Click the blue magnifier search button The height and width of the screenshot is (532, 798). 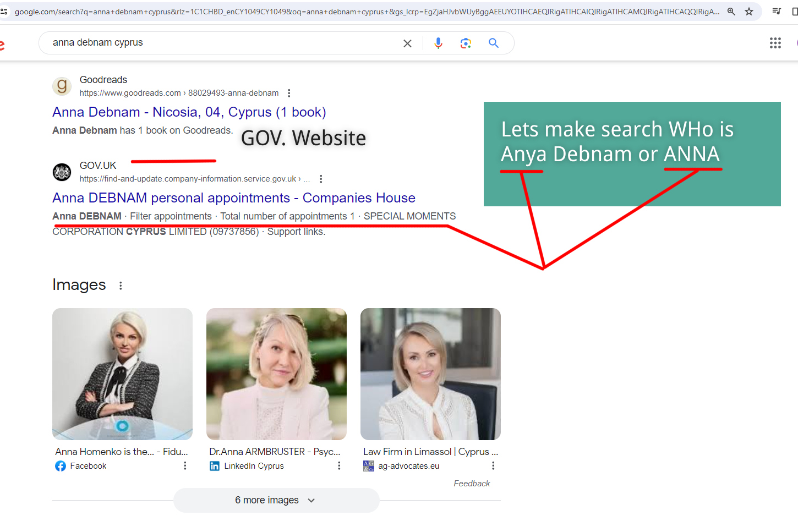pos(494,43)
